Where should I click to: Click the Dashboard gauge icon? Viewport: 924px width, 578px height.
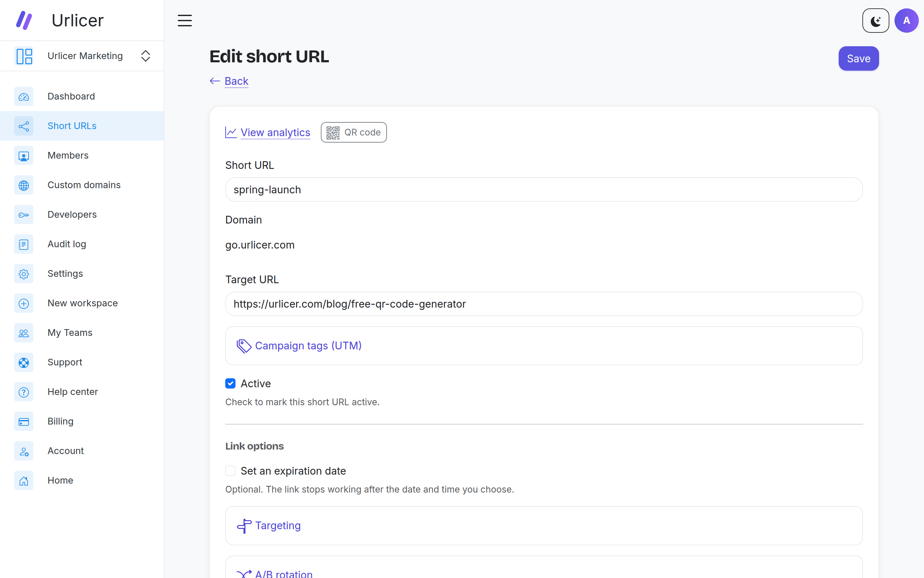point(24,96)
